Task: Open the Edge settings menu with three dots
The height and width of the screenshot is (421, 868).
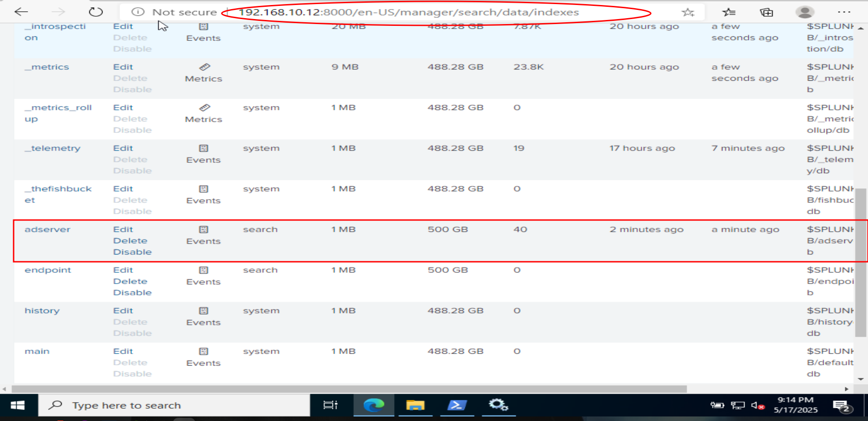Action: [x=844, y=12]
